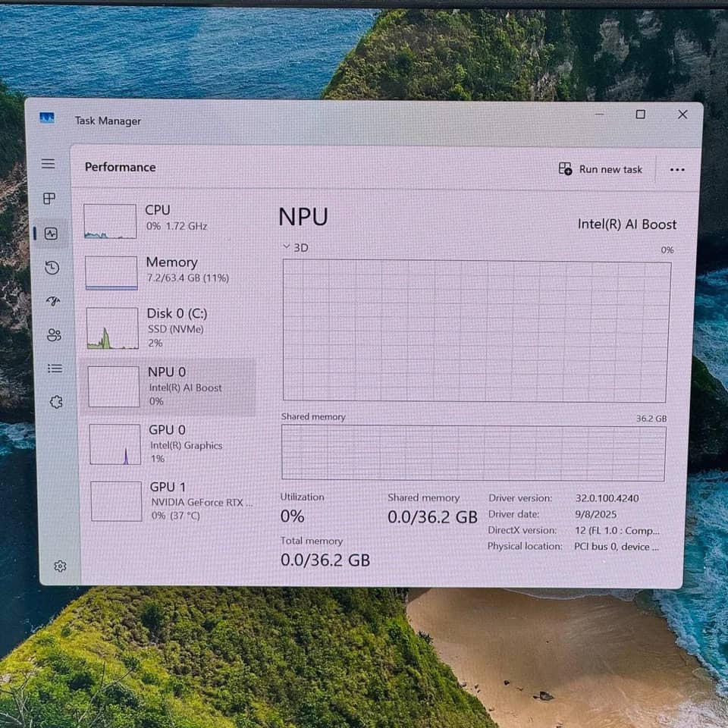Click the Memory mini graph thumbnail
The image size is (728, 728).
click(x=111, y=273)
